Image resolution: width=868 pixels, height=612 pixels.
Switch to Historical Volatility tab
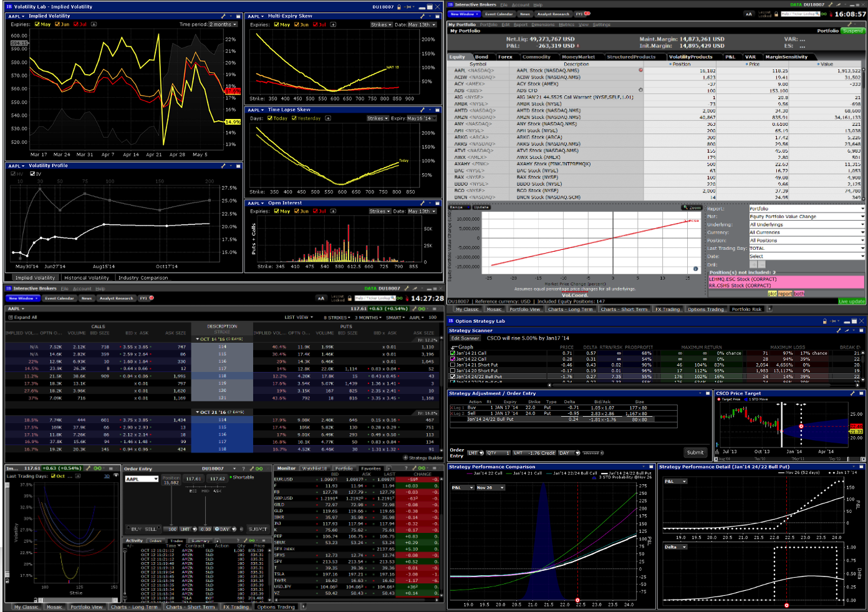(87, 277)
